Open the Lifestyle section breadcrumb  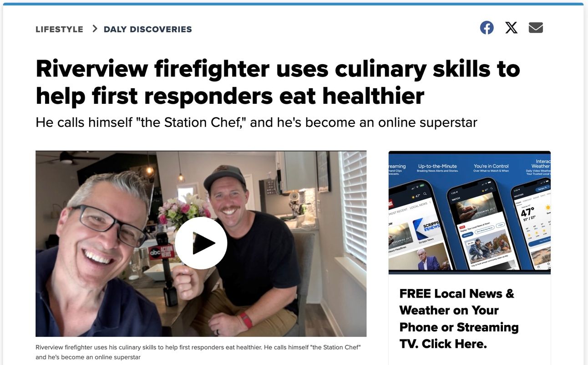(x=60, y=29)
